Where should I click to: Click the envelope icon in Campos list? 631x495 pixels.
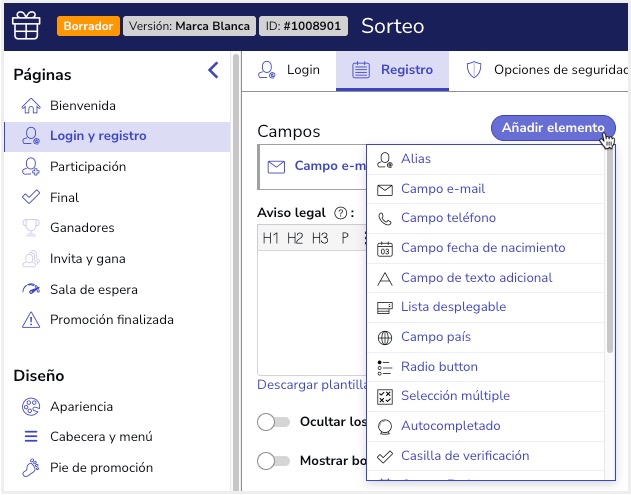[x=276, y=167]
